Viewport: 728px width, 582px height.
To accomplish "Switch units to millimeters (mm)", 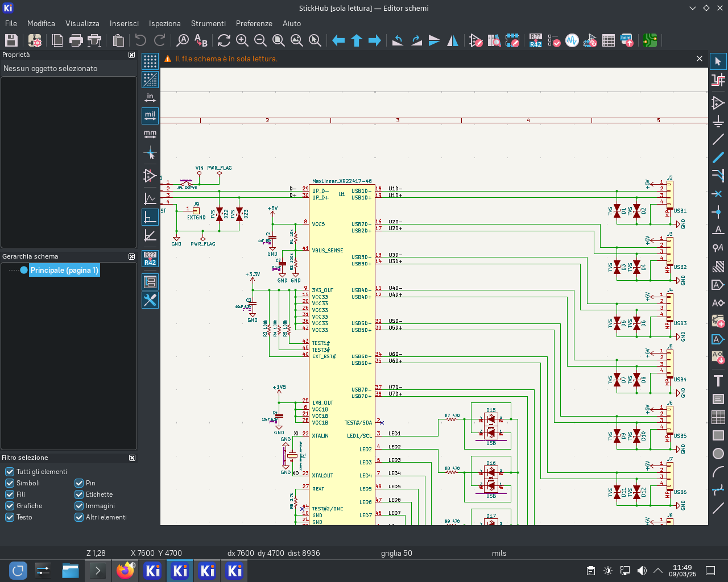I will [x=150, y=135].
